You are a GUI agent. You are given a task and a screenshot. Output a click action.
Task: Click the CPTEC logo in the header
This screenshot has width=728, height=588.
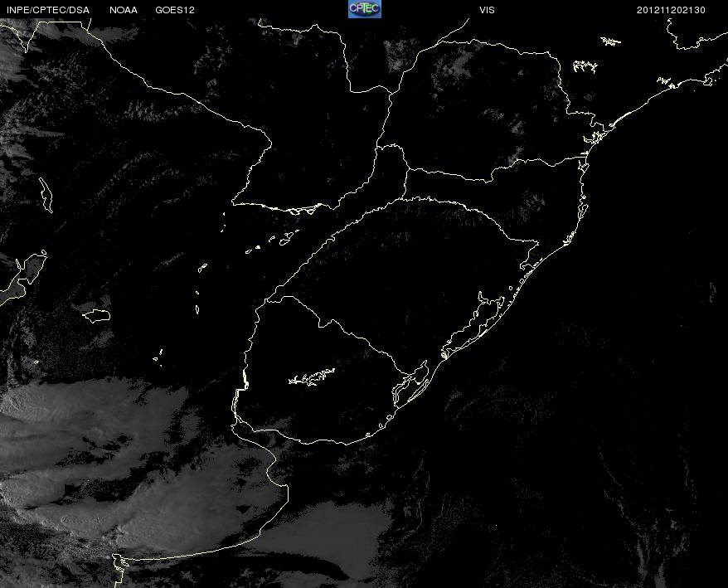click(x=365, y=9)
